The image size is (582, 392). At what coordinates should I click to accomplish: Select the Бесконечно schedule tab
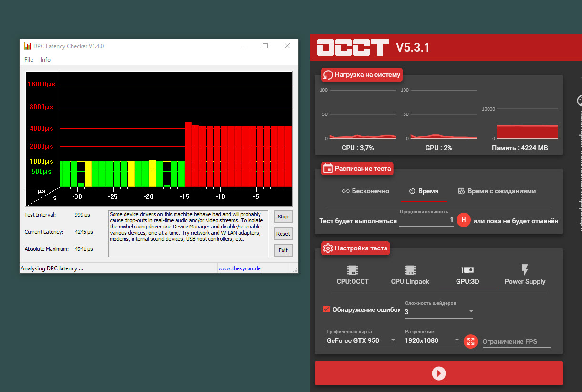pos(365,191)
